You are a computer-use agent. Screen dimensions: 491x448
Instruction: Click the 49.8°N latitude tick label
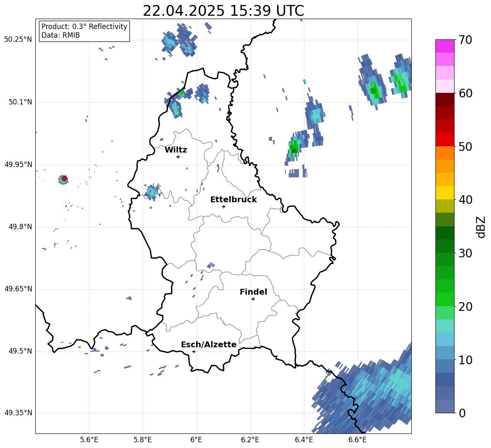20,227
